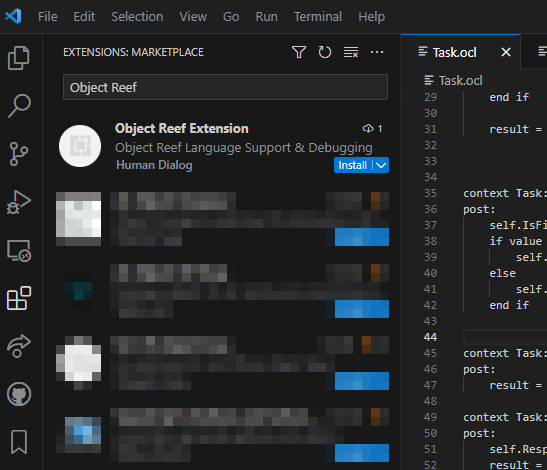Open the Live Share view icon
Image resolution: width=547 pixels, height=470 pixels.
click(x=19, y=346)
